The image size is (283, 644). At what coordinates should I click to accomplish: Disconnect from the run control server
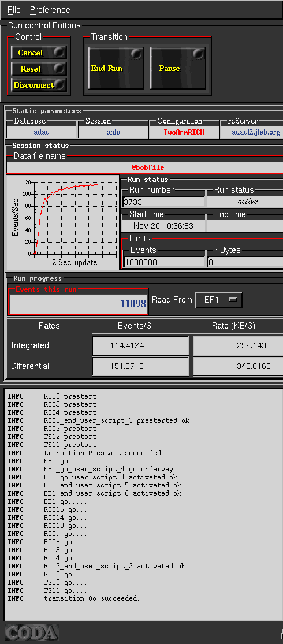pyautogui.click(x=39, y=85)
